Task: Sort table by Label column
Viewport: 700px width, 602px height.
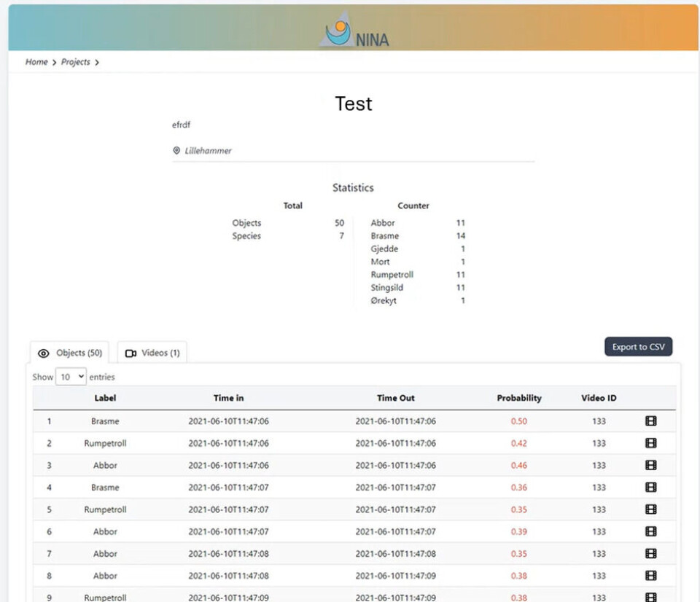Action: click(x=105, y=398)
